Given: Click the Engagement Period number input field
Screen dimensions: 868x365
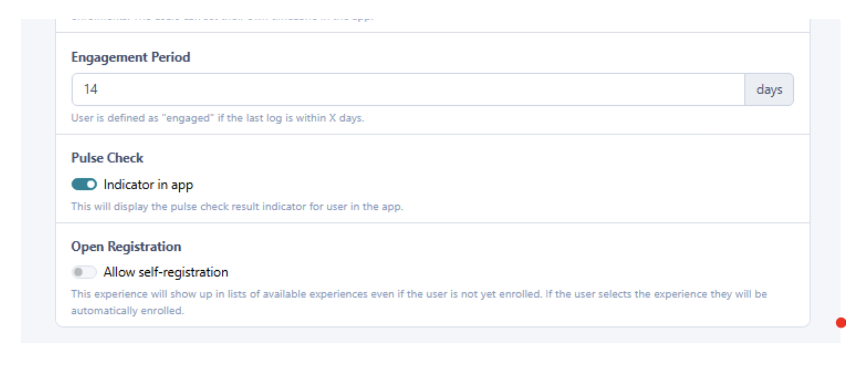Looking at the screenshot, I should click(408, 90).
